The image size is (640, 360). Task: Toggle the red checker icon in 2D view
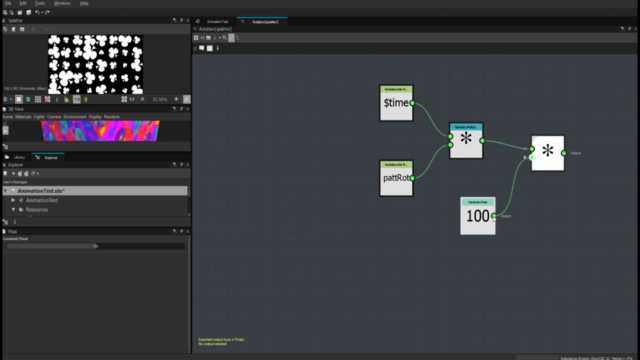pos(47,99)
